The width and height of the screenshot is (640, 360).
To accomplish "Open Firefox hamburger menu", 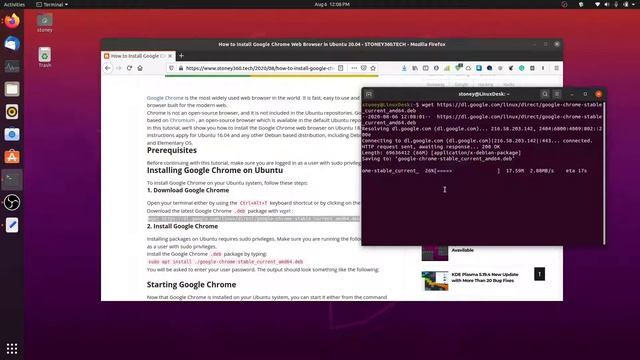I will click(556, 68).
